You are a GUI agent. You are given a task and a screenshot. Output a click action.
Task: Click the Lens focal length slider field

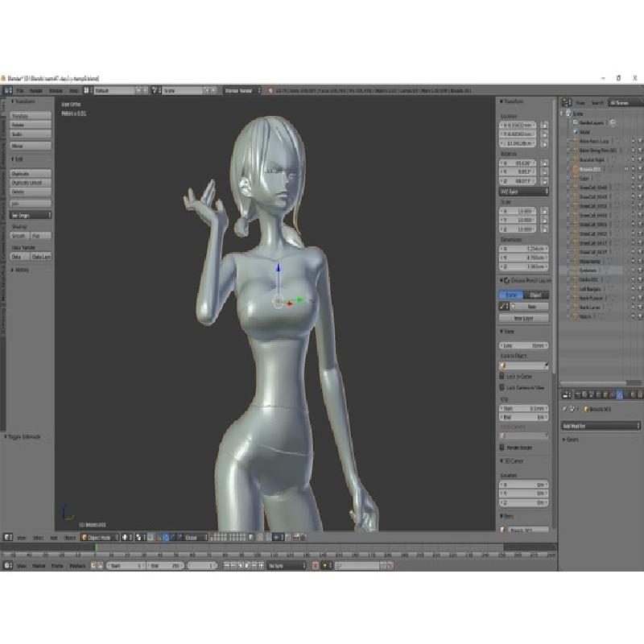click(524, 345)
